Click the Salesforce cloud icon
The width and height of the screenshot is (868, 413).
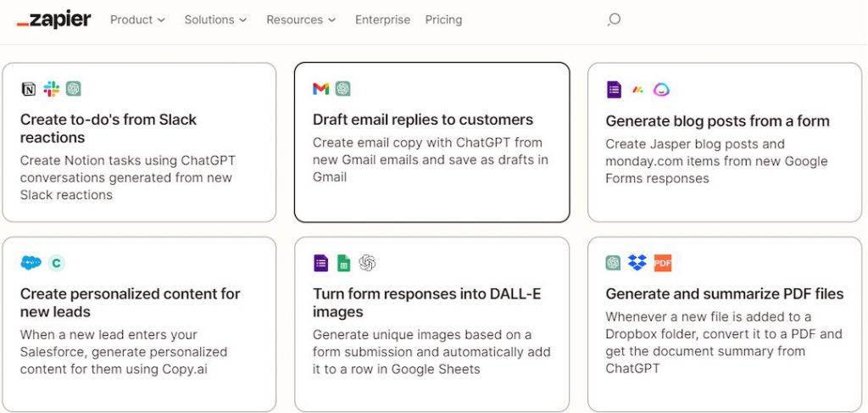(31, 263)
